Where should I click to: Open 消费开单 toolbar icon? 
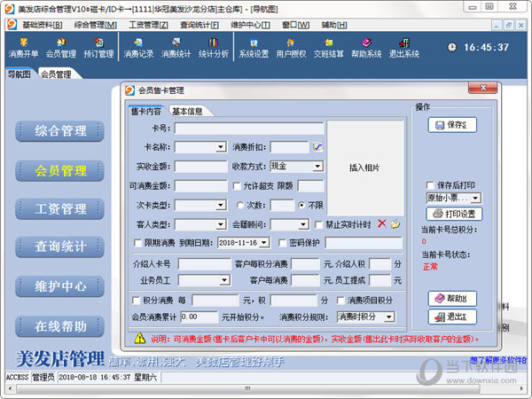click(23, 48)
